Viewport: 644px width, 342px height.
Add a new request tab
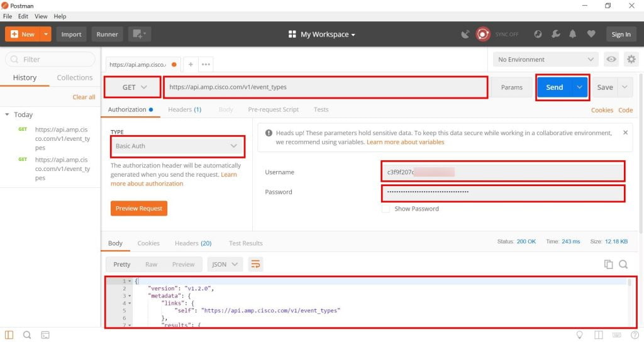pyautogui.click(x=191, y=64)
